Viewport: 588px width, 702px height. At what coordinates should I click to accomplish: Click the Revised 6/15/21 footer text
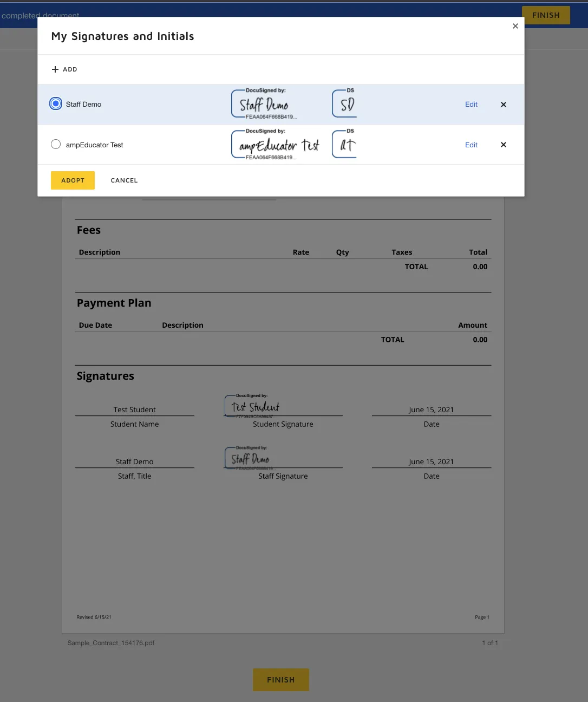(94, 617)
